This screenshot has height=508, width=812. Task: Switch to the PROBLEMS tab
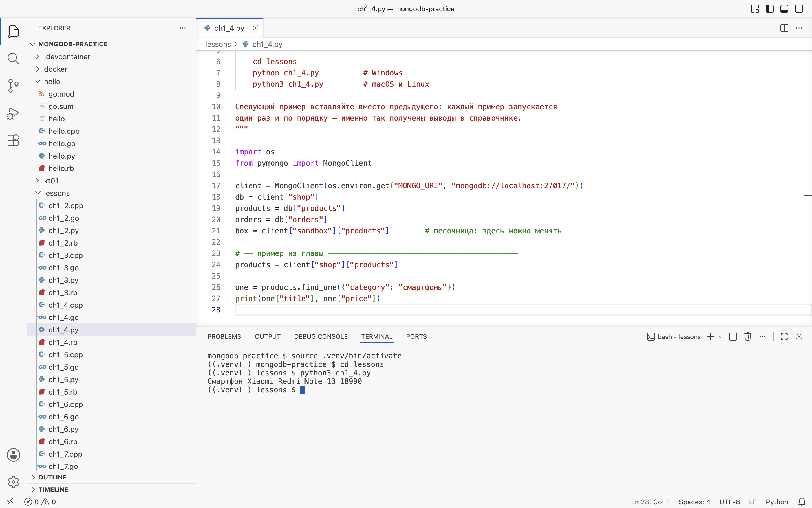tap(224, 337)
